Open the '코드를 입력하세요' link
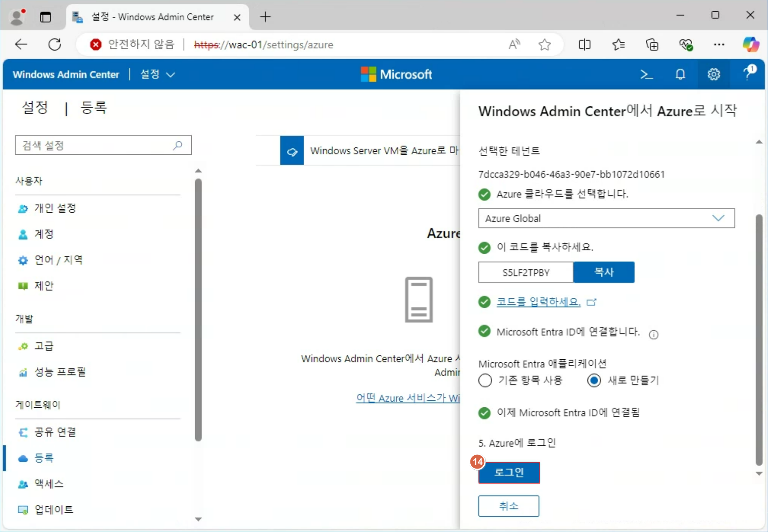This screenshot has width=768, height=532. pos(539,302)
